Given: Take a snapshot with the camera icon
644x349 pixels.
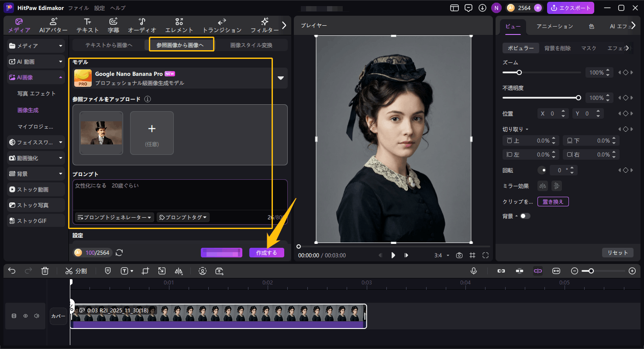Looking at the screenshot, I should pos(459,255).
